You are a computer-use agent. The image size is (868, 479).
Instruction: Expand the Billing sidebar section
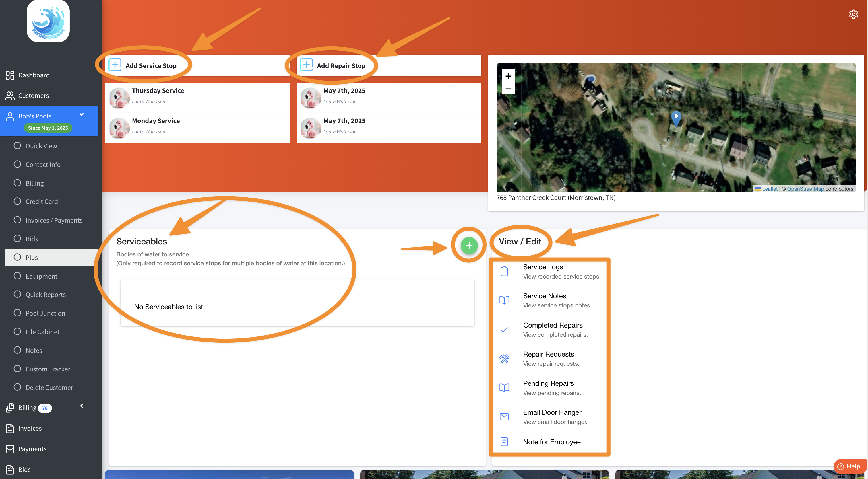(x=81, y=406)
